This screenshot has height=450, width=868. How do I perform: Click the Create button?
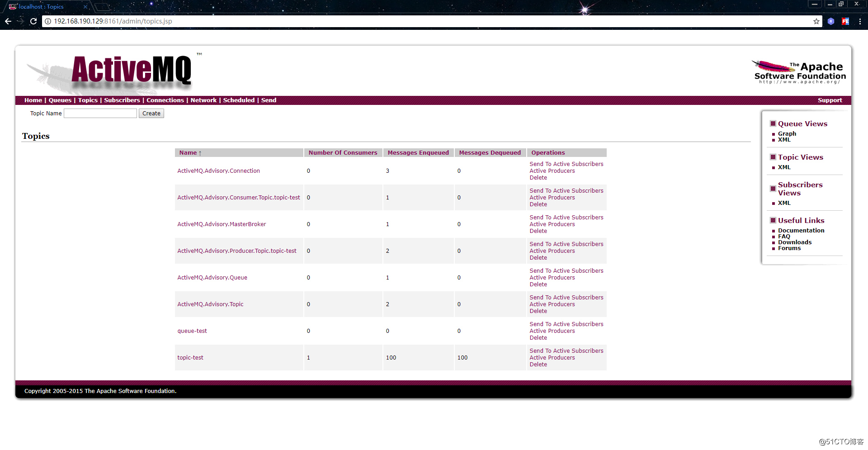151,114
